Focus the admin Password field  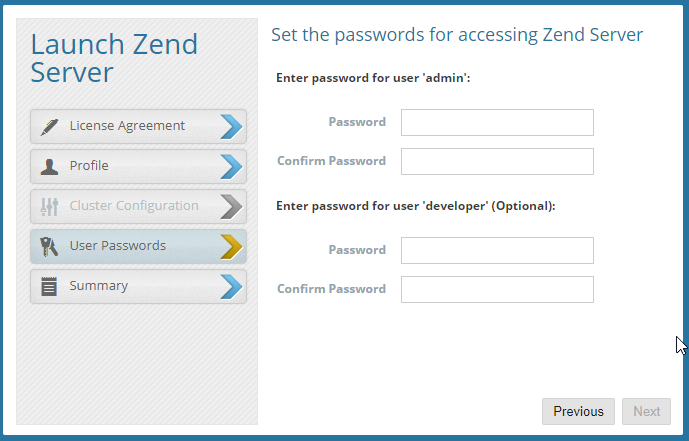[x=497, y=122]
